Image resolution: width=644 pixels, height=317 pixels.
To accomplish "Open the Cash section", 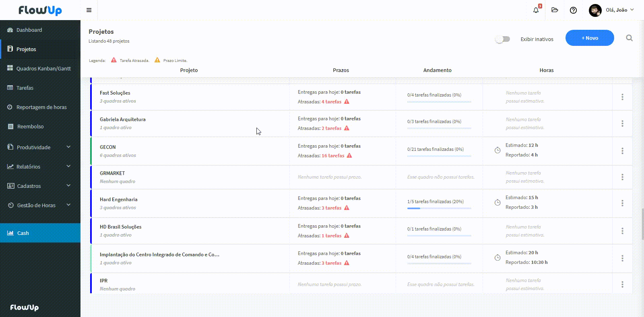I will 40,233.
